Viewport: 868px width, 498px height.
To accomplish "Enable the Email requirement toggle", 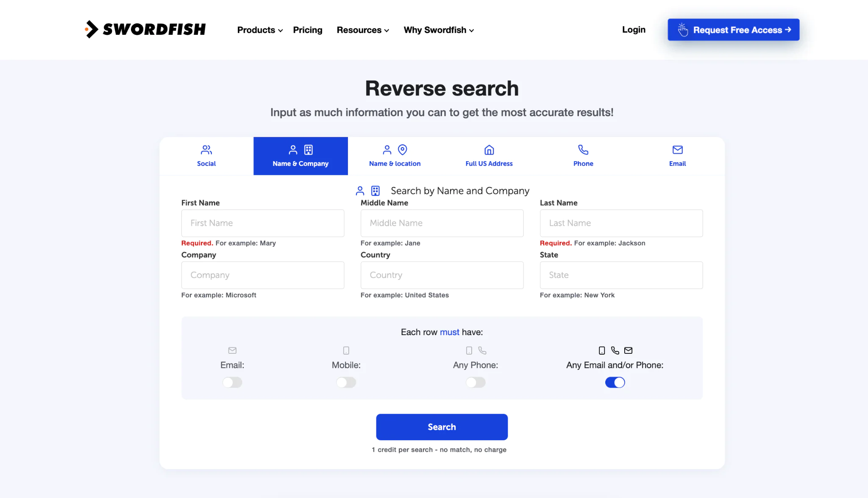I will click(232, 383).
